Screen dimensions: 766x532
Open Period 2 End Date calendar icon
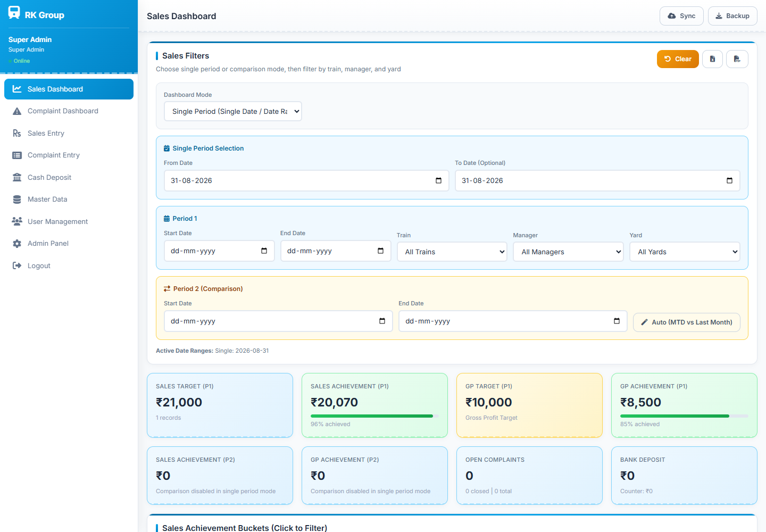(x=617, y=321)
